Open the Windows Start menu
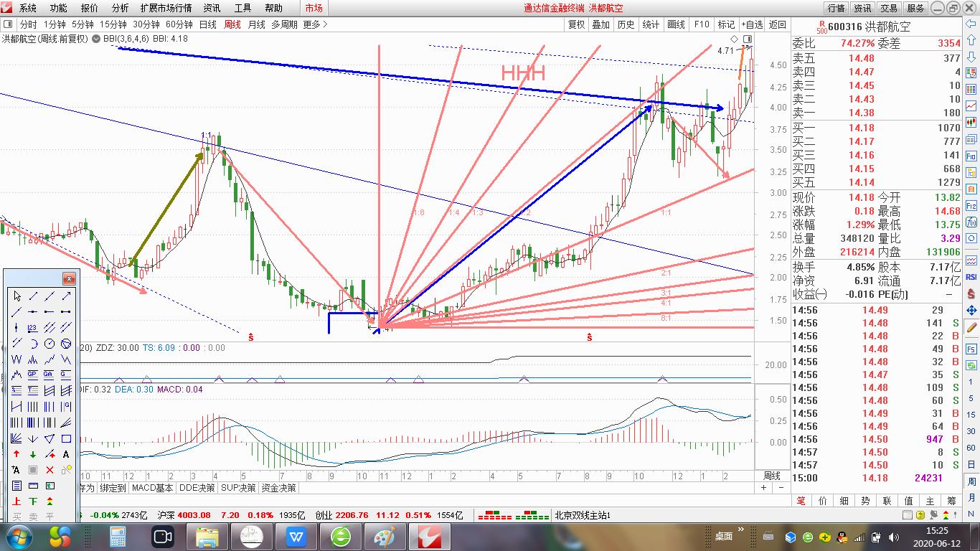This screenshot has width=980, height=551. pyautogui.click(x=17, y=537)
